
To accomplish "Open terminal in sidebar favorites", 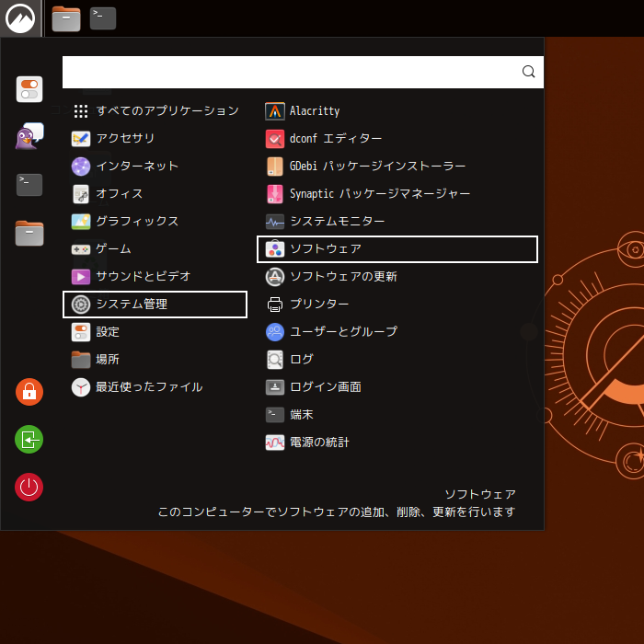I will coord(29,184).
